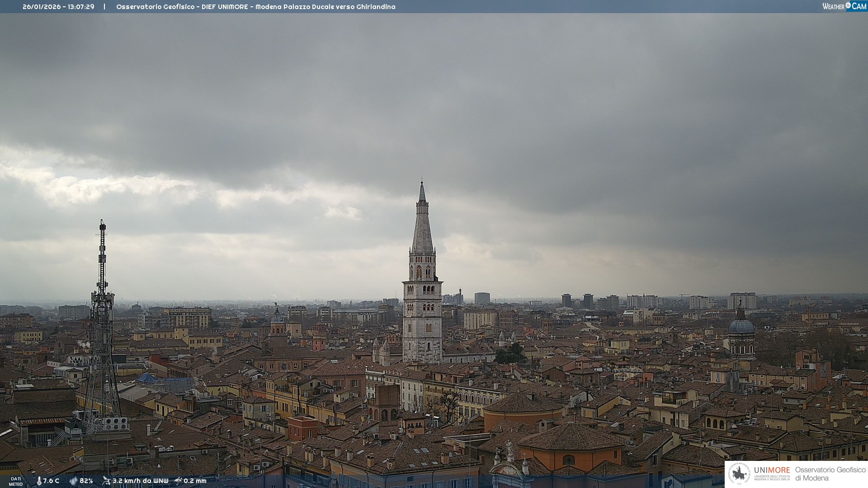Click the rain umbrella icon
Screen dimensions: 868x488
click(178, 481)
